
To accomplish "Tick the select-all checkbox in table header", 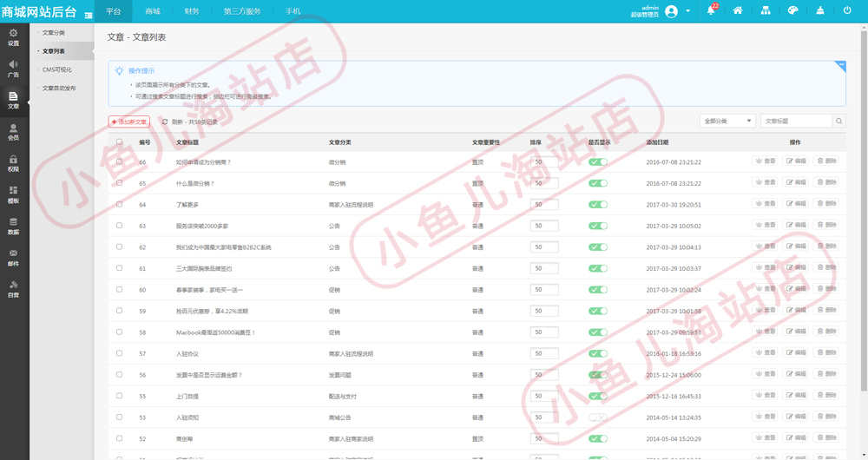I will pos(119,142).
